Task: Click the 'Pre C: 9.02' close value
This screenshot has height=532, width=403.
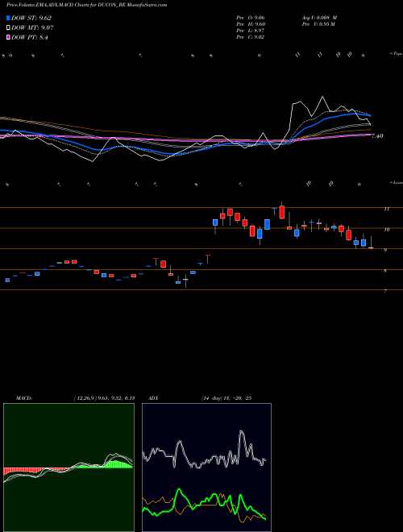Action: point(251,37)
